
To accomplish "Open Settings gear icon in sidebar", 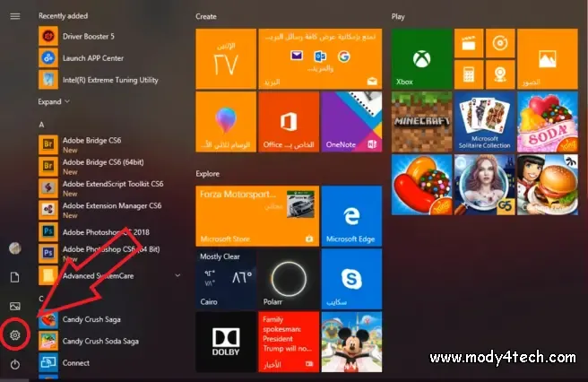I will click(x=15, y=334).
